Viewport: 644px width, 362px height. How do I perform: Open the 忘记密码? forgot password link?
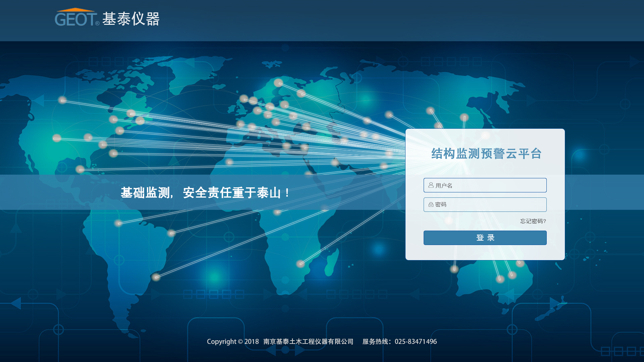533,221
